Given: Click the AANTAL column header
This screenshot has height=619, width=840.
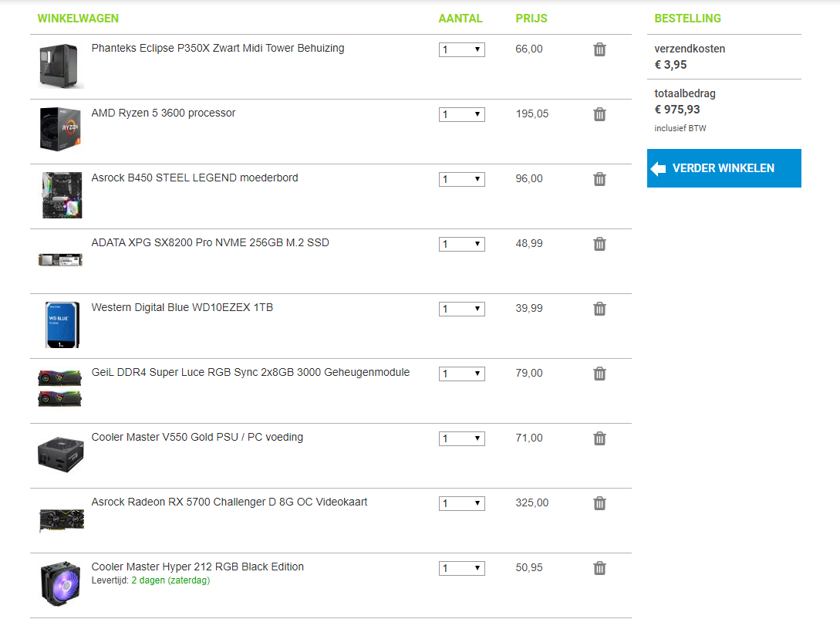Looking at the screenshot, I should pos(460,19).
